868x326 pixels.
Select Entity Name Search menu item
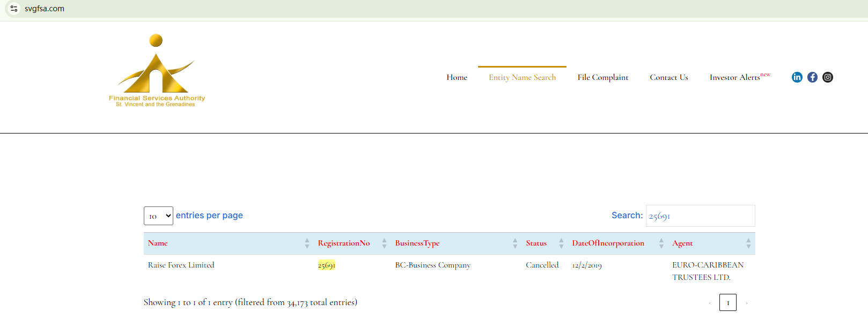coord(523,77)
